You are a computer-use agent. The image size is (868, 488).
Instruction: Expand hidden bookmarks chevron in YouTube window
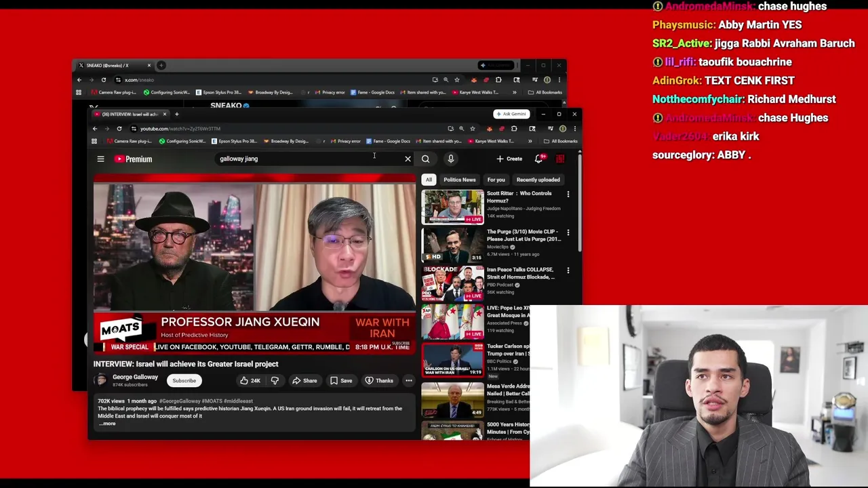530,141
